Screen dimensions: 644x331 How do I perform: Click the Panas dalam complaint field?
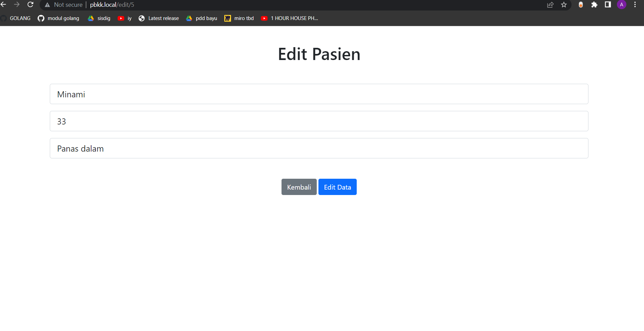pos(319,148)
